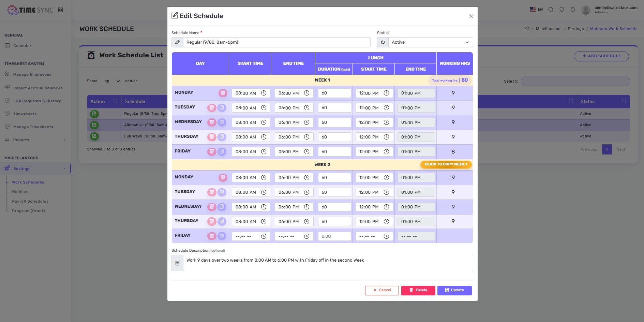This screenshot has height=322, width=644.
Task: Open the Holidays settings page
Action: click(21, 192)
